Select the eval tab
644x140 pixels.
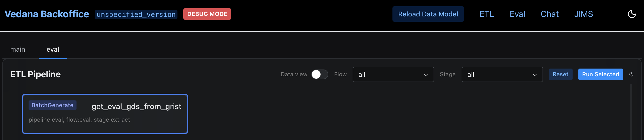click(x=53, y=49)
